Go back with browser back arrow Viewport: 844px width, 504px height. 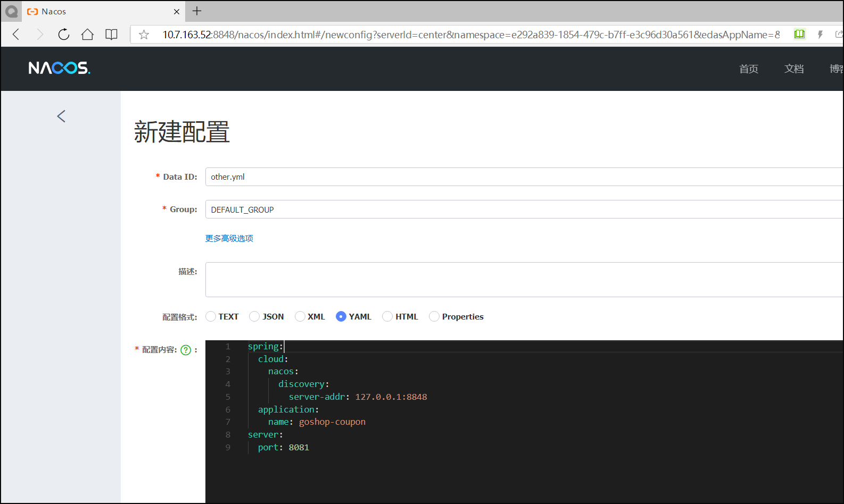(16, 35)
